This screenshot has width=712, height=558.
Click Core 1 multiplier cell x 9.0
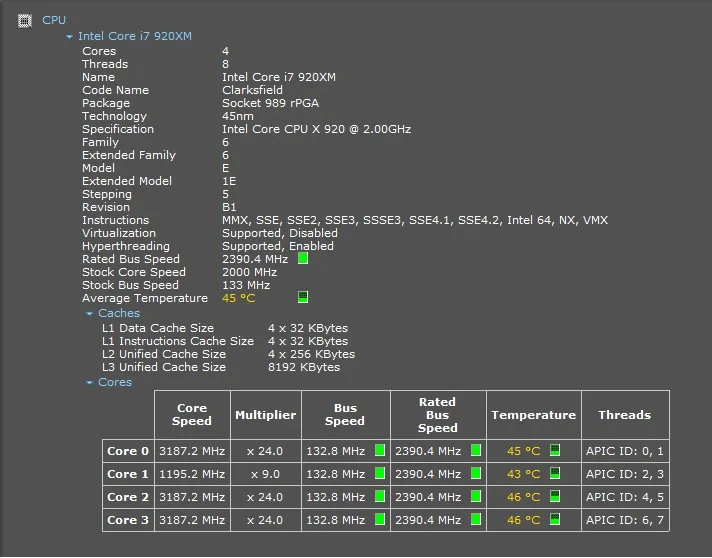pos(266,474)
